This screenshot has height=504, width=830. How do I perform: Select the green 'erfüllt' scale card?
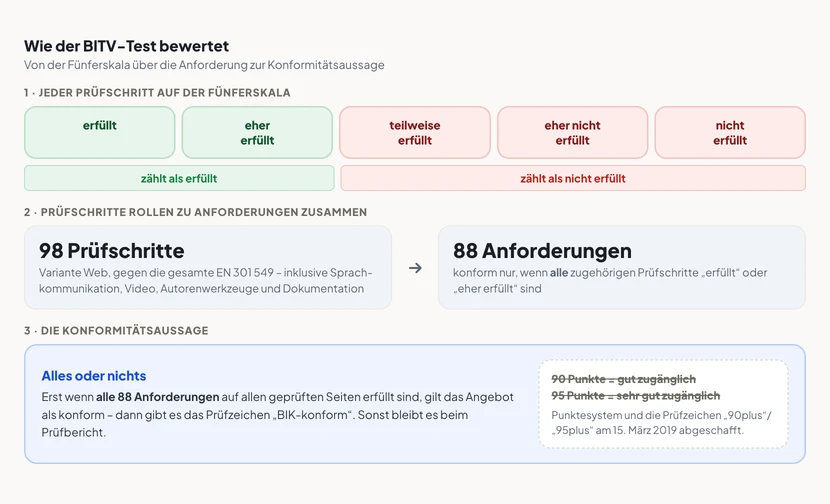[100, 132]
